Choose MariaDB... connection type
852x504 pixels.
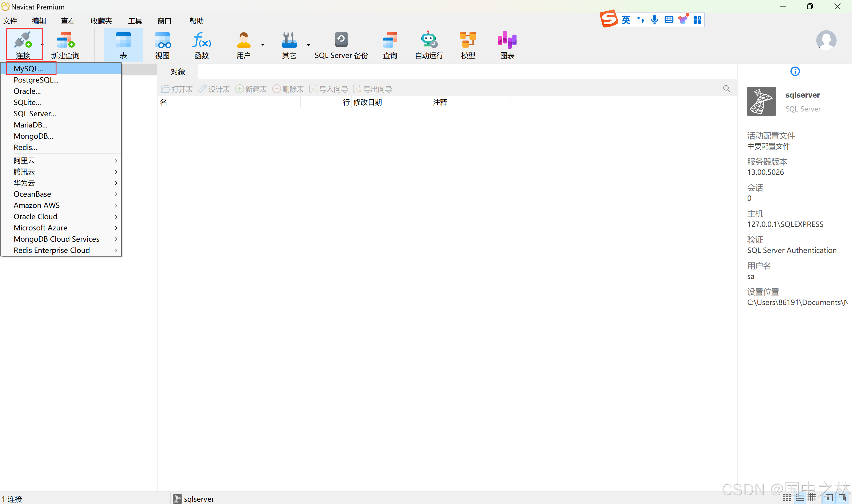61,125
